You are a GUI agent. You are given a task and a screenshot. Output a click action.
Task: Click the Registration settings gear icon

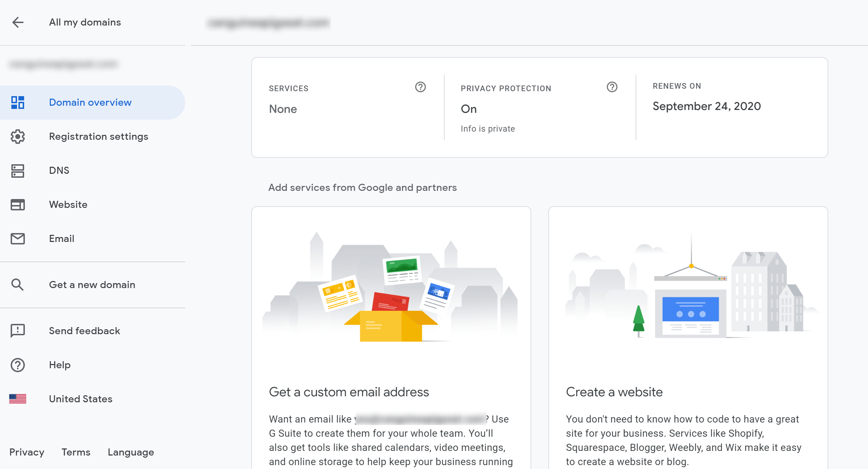tap(18, 136)
